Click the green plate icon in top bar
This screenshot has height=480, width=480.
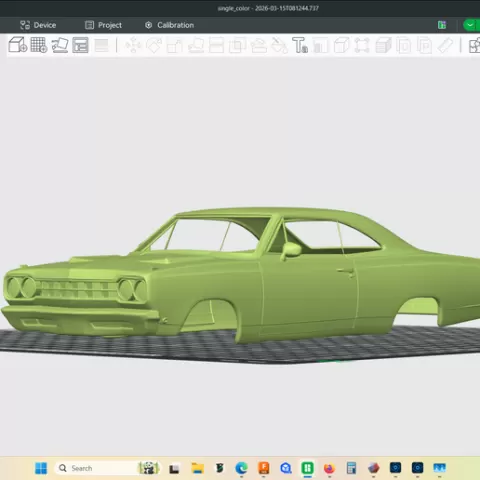click(x=442, y=25)
